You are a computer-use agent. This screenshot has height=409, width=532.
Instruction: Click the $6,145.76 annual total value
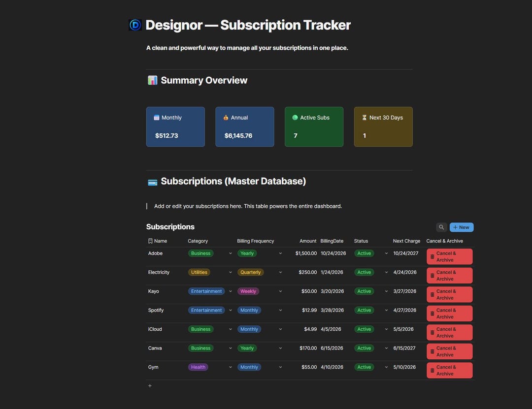tap(238, 136)
